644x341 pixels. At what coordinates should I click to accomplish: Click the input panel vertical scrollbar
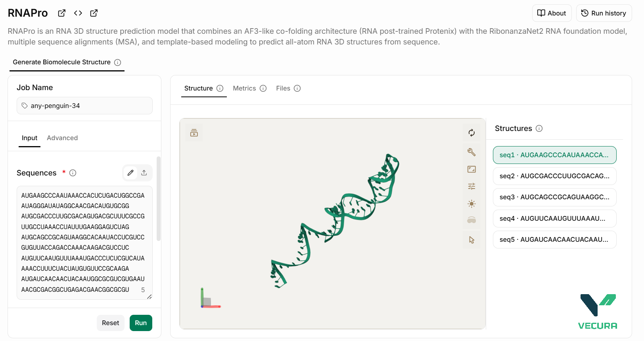(x=159, y=198)
